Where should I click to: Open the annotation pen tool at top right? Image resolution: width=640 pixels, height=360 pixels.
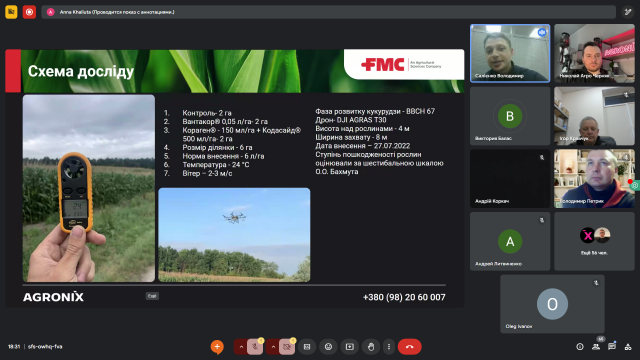click(628, 12)
